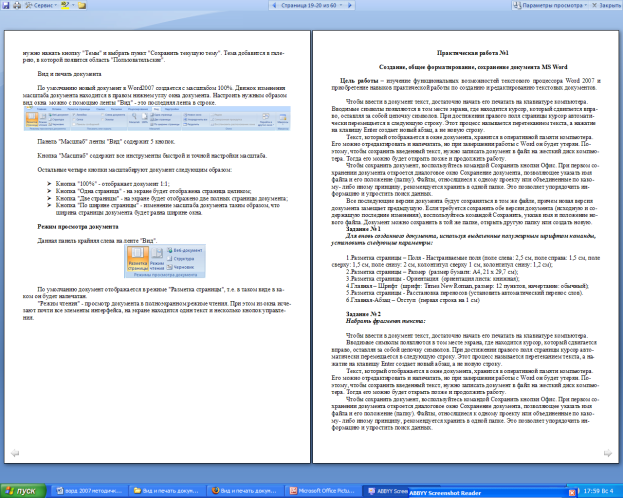Click Разметка страницы icon in embedded image

138,258
